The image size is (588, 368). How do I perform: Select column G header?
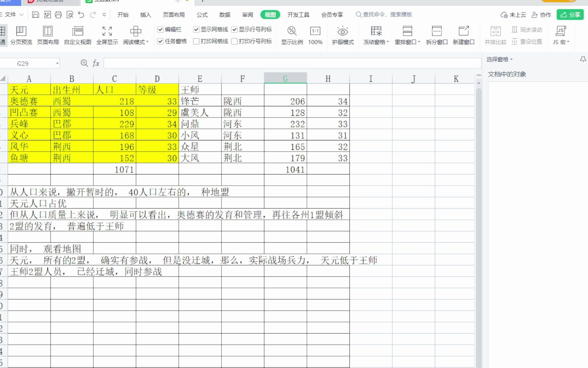click(285, 78)
